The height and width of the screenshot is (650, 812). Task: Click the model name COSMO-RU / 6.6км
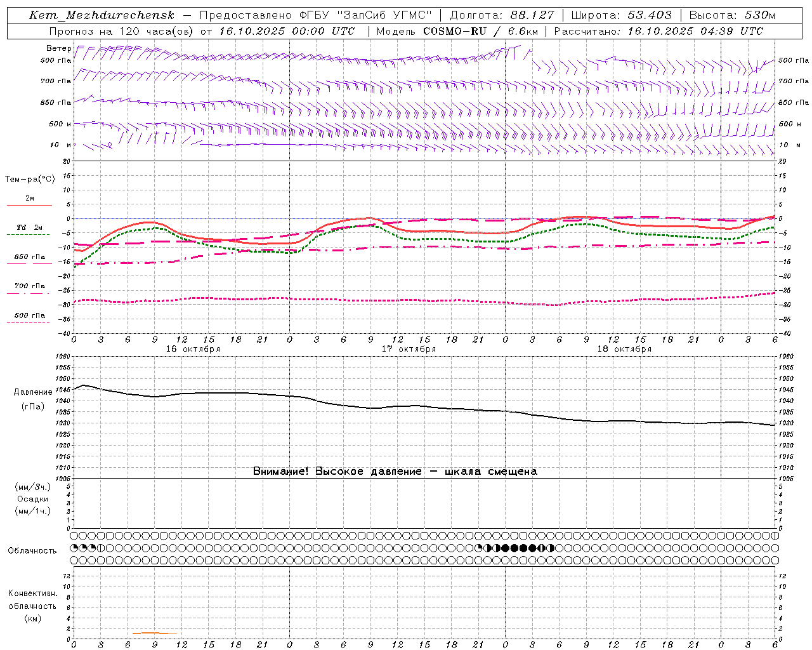click(481, 31)
